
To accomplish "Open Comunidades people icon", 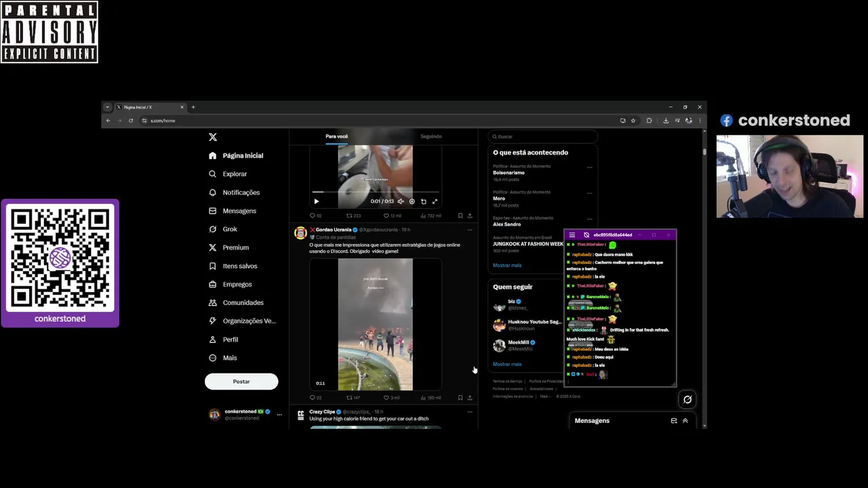I will pos(213,302).
